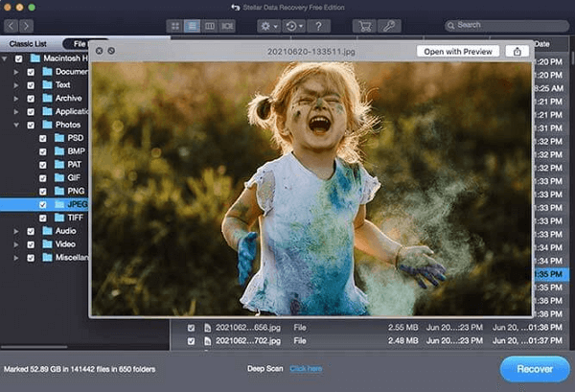Screen dimensions: 575x392
Task: Uncheck the PSD folder checkbox
Action: (43, 138)
